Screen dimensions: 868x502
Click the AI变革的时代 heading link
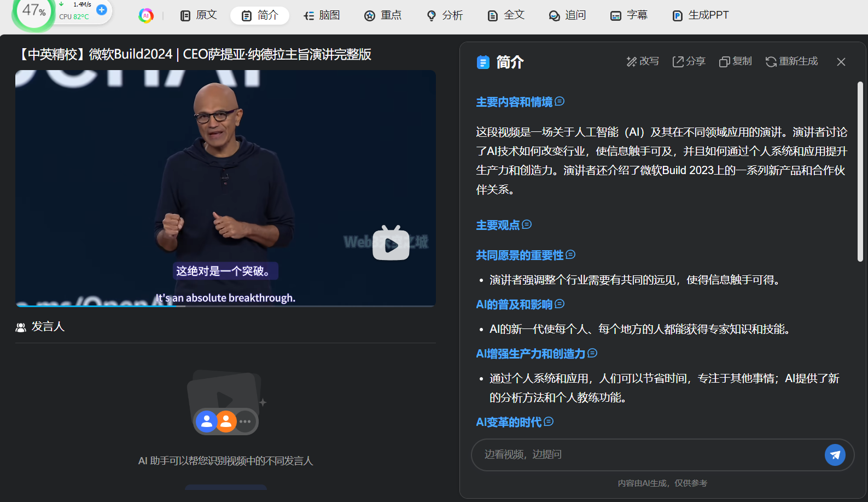point(509,422)
